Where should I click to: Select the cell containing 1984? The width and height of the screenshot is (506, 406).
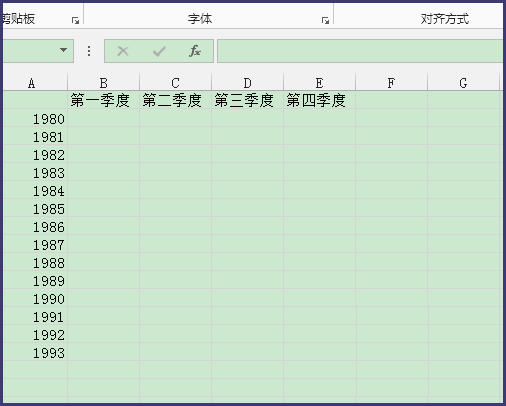[35, 190]
